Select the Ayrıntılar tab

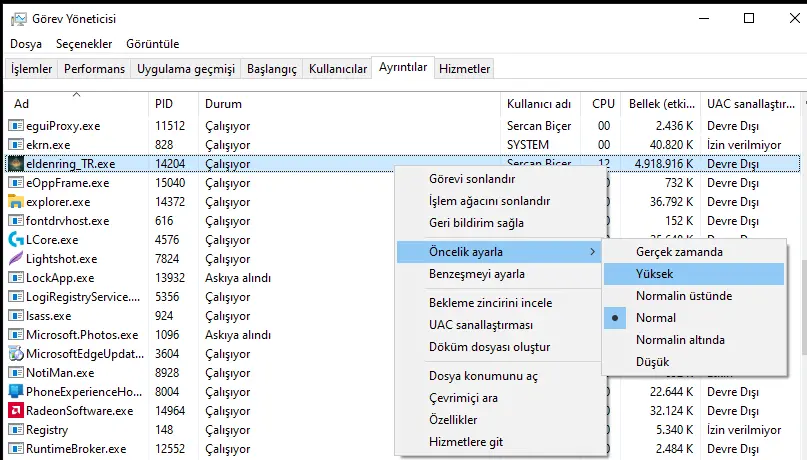click(x=403, y=67)
